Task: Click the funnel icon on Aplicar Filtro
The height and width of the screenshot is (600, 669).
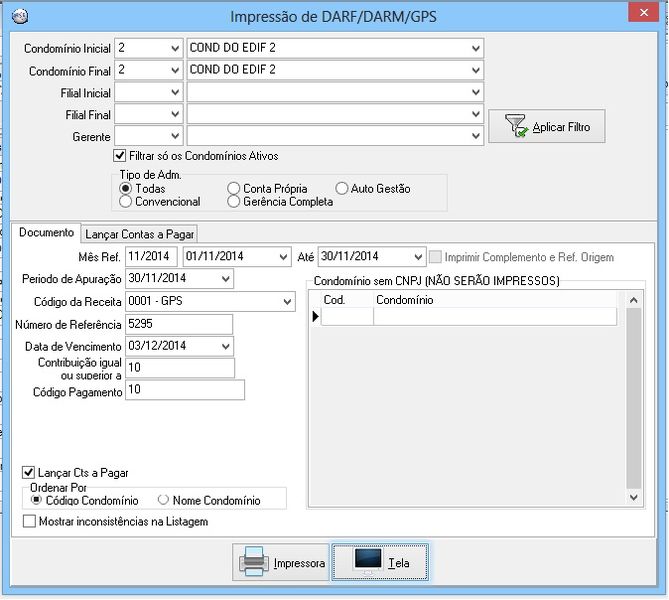Action: click(x=517, y=126)
